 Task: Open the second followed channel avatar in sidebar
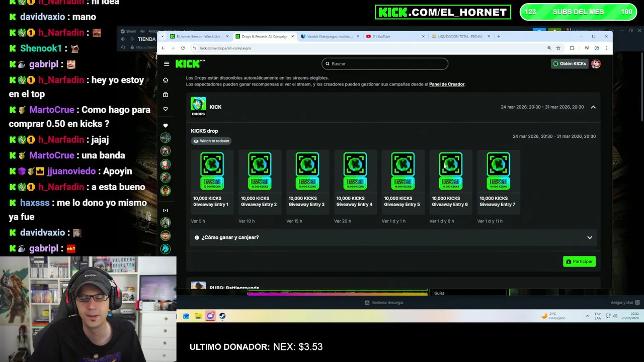coord(166,151)
